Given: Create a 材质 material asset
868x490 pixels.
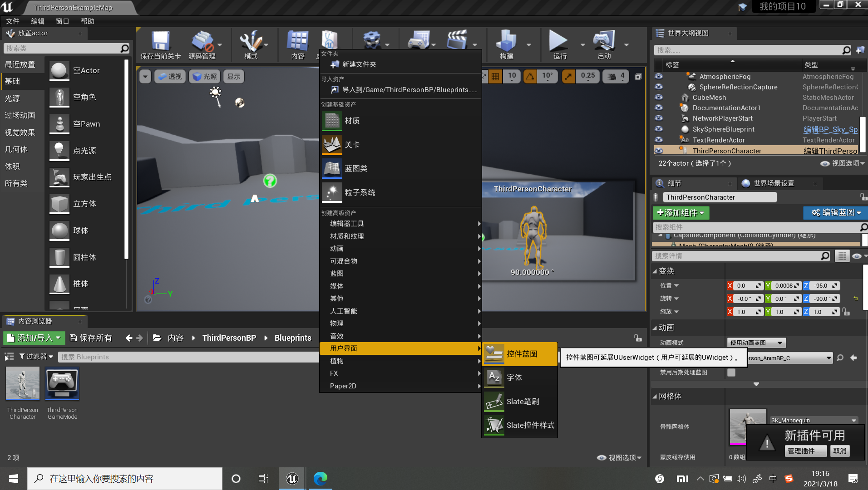Looking at the screenshot, I should 400,121.
